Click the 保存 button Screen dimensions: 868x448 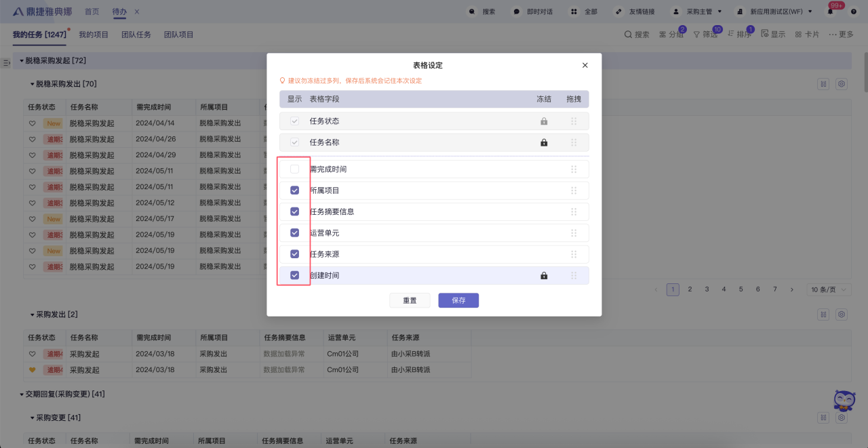coord(458,300)
